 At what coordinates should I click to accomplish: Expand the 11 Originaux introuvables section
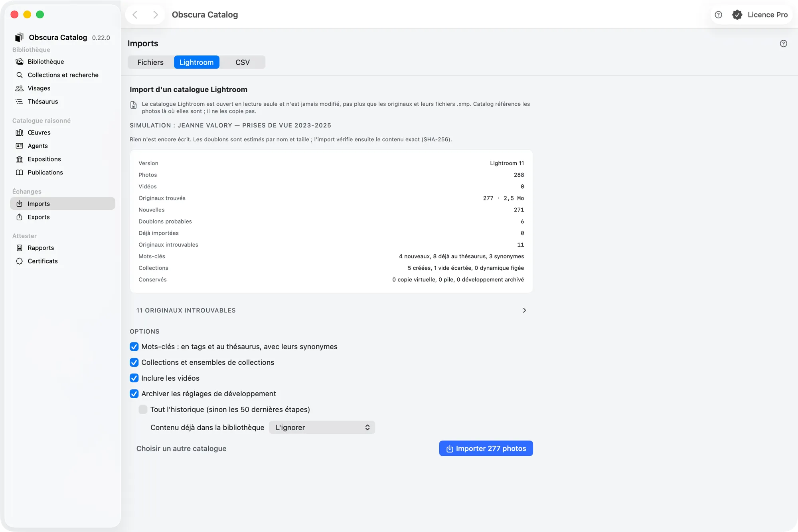click(x=331, y=310)
